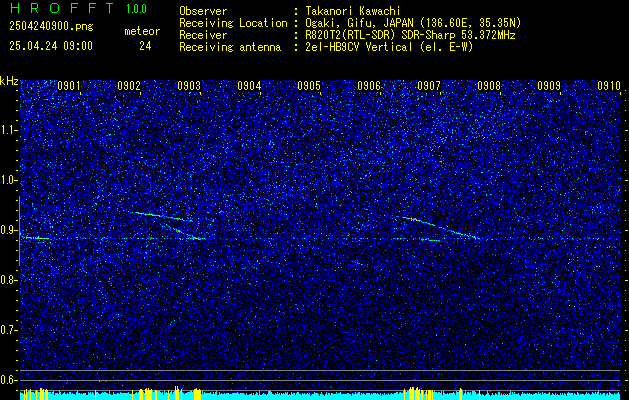
Task: Click the Receiver R820T2(RTL-SDR) line
Action: (410, 35)
